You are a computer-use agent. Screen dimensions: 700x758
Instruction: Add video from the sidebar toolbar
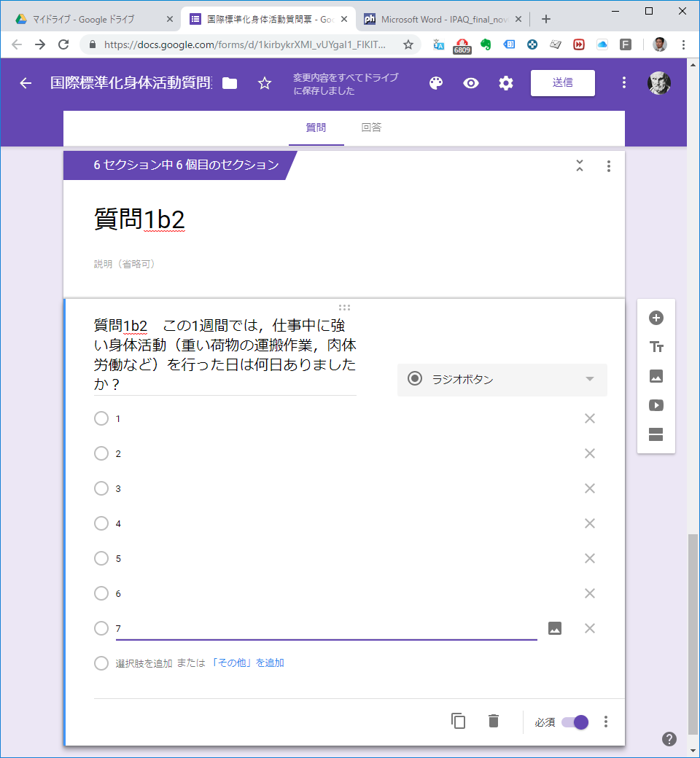click(656, 405)
